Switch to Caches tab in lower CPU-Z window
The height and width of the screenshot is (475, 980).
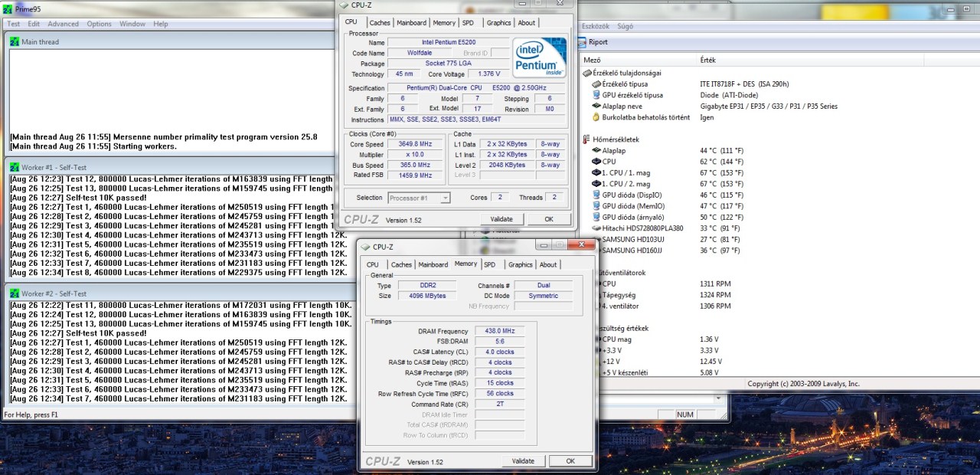click(x=401, y=265)
